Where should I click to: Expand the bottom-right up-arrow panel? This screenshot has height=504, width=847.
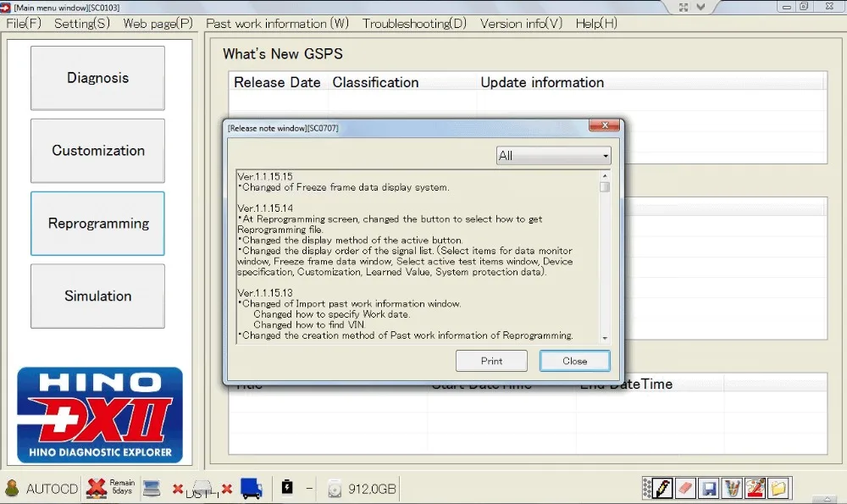826,499
